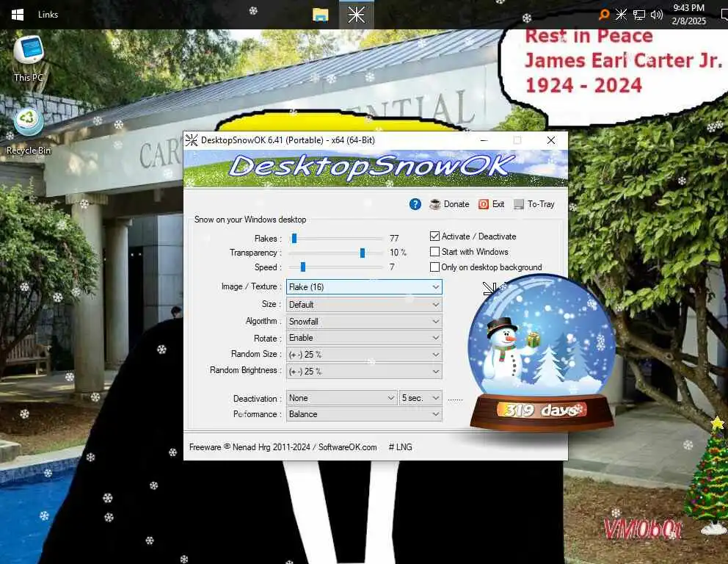Select the Recycle Bin desktop icon
This screenshot has width=728, height=564.
[29, 131]
